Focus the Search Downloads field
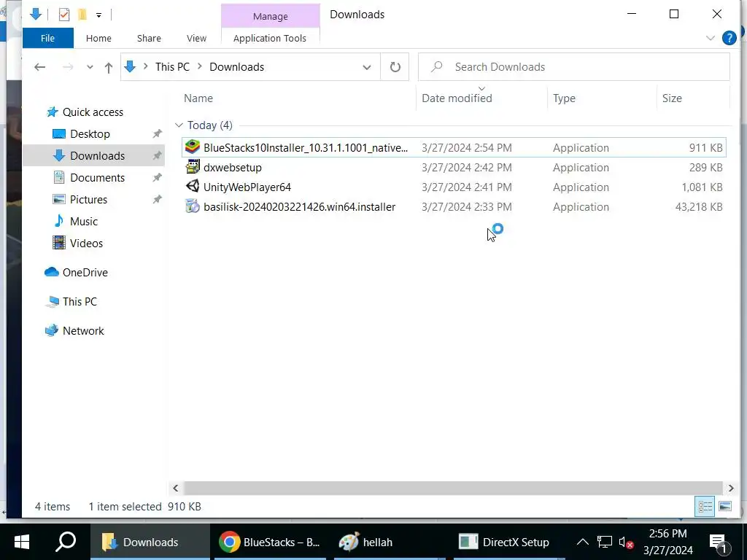Viewport: 747px width, 560px height. tap(573, 66)
